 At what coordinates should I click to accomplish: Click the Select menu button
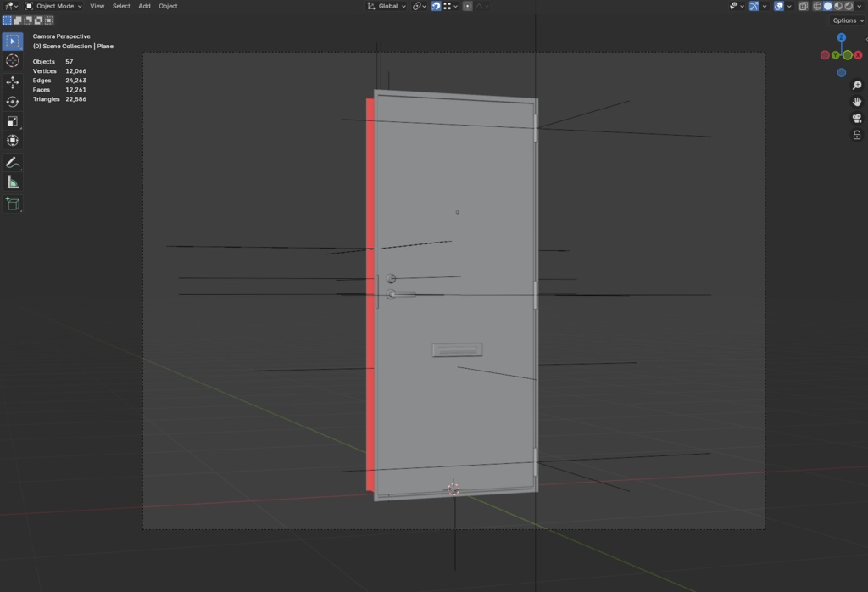tap(121, 6)
